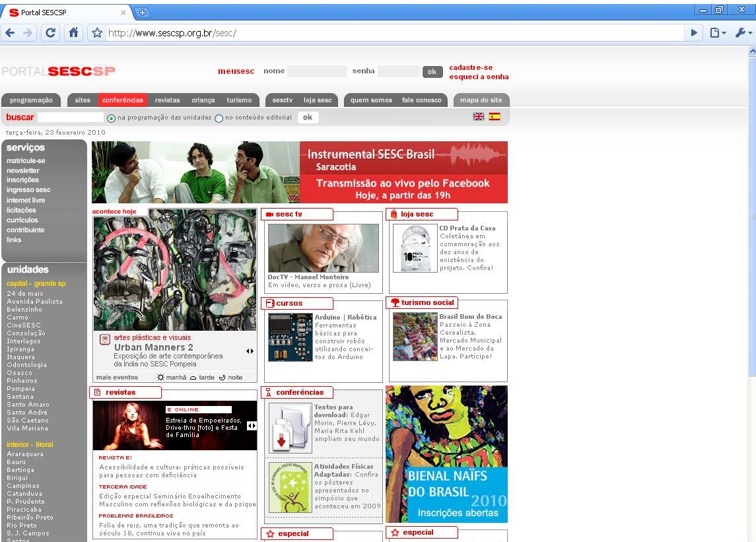Advance the Urban Manners event carousel arrows
The height and width of the screenshot is (542, 756).
(x=250, y=351)
